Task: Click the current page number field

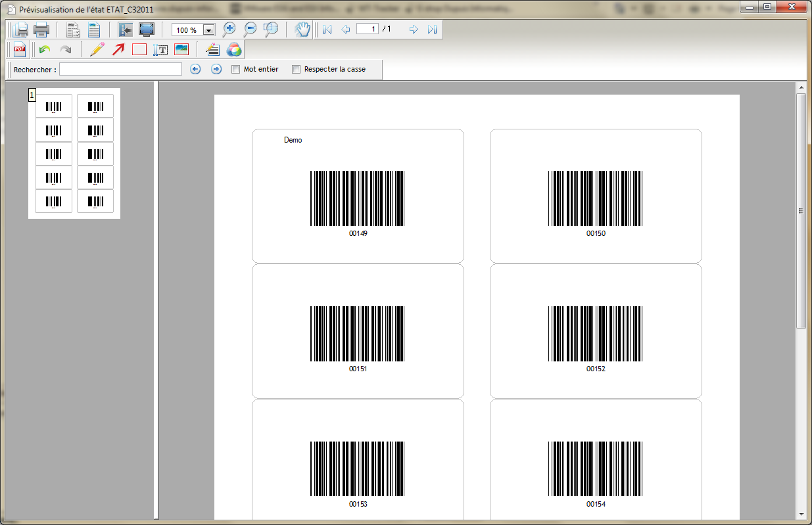Action: (368, 29)
